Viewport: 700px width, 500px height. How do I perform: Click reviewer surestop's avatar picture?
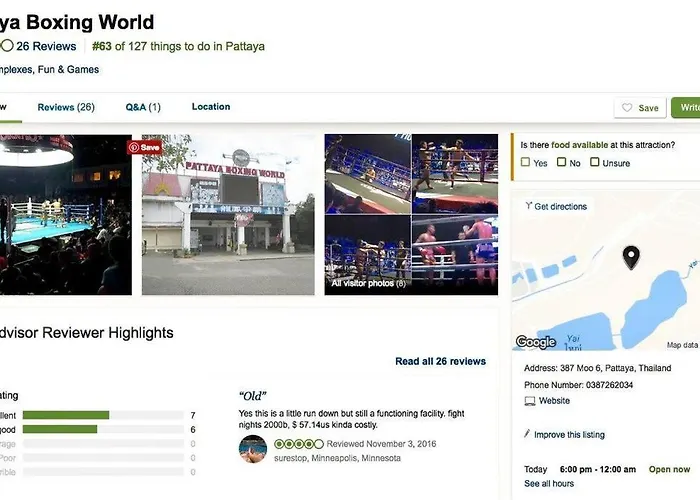253,449
